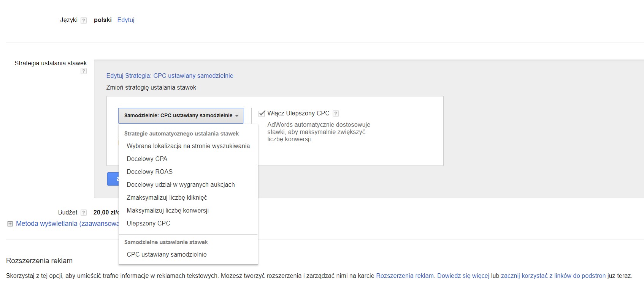The height and width of the screenshot is (290, 644).
Task: Click the Dowiedz się więcej link
Action: [x=463, y=276]
